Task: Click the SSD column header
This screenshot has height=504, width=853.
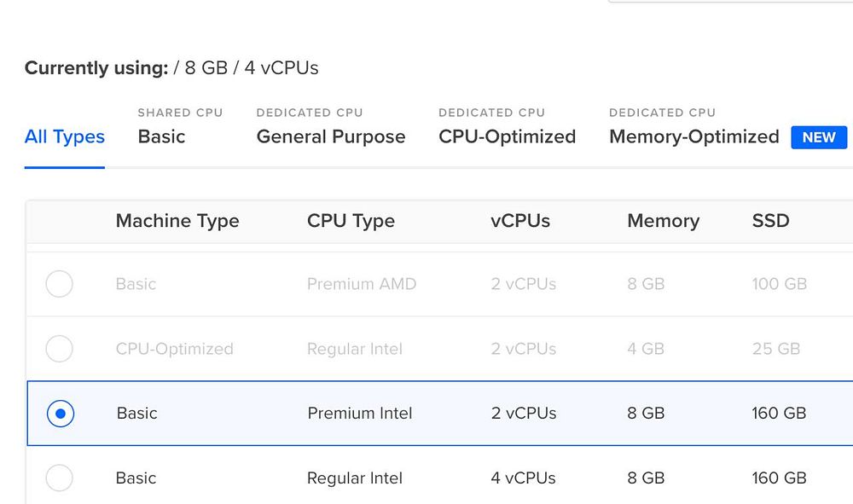Action: (x=770, y=222)
